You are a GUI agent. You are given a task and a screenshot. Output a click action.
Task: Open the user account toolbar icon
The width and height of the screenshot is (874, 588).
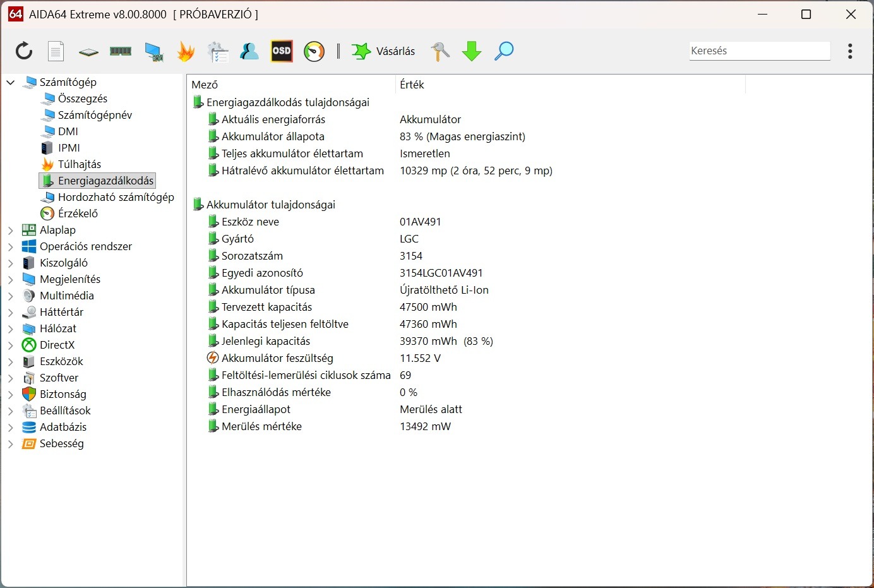pos(249,51)
